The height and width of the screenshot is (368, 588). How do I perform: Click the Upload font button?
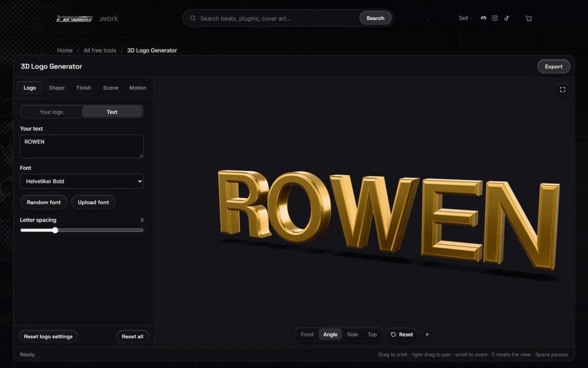click(x=93, y=202)
